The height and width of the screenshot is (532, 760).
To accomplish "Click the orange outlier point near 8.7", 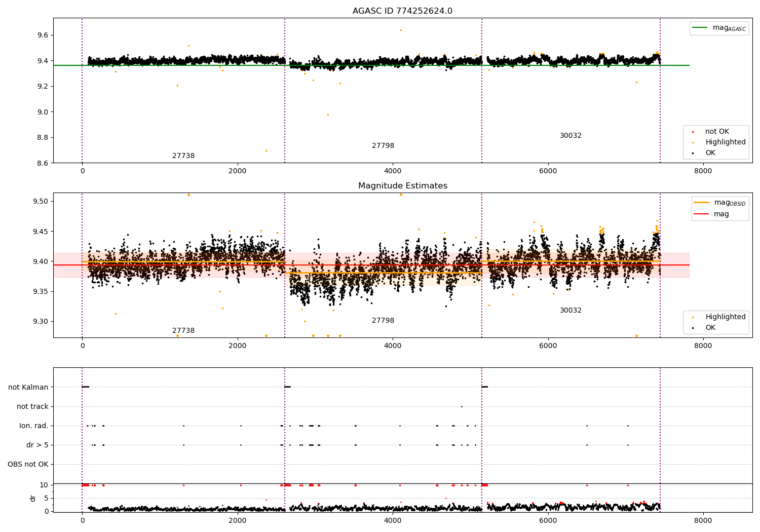I will (266, 150).
